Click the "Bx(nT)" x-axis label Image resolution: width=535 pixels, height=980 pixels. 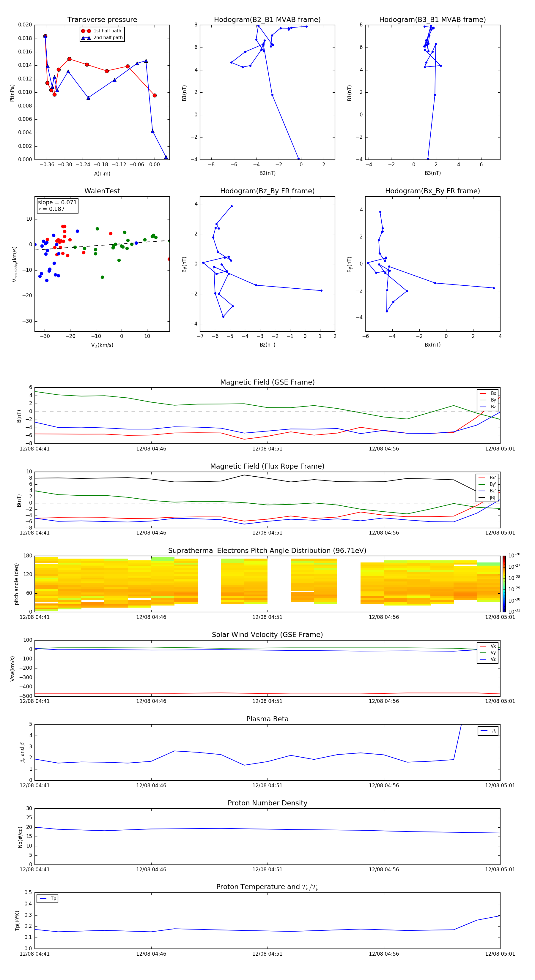432,345
